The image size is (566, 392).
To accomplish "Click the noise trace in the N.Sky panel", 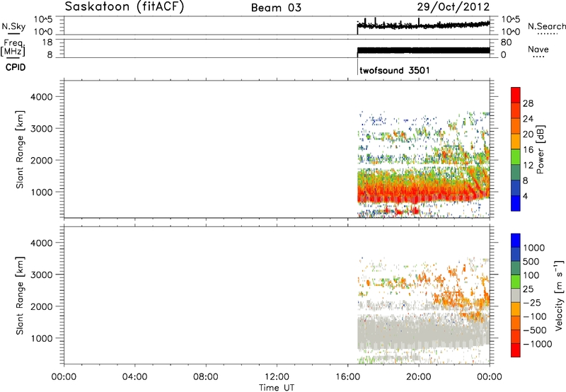I will [423, 25].
